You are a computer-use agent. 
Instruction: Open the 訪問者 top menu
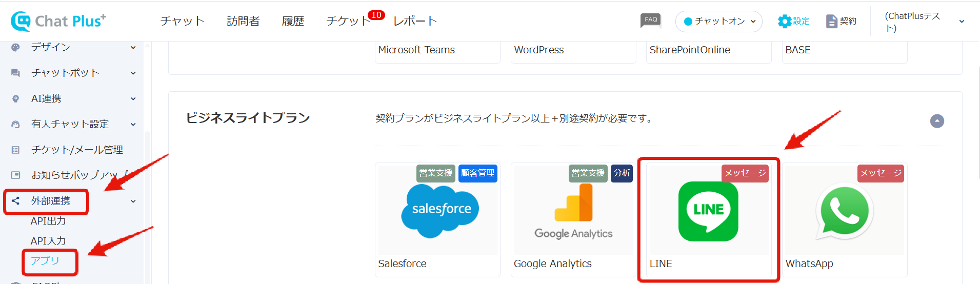click(244, 21)
